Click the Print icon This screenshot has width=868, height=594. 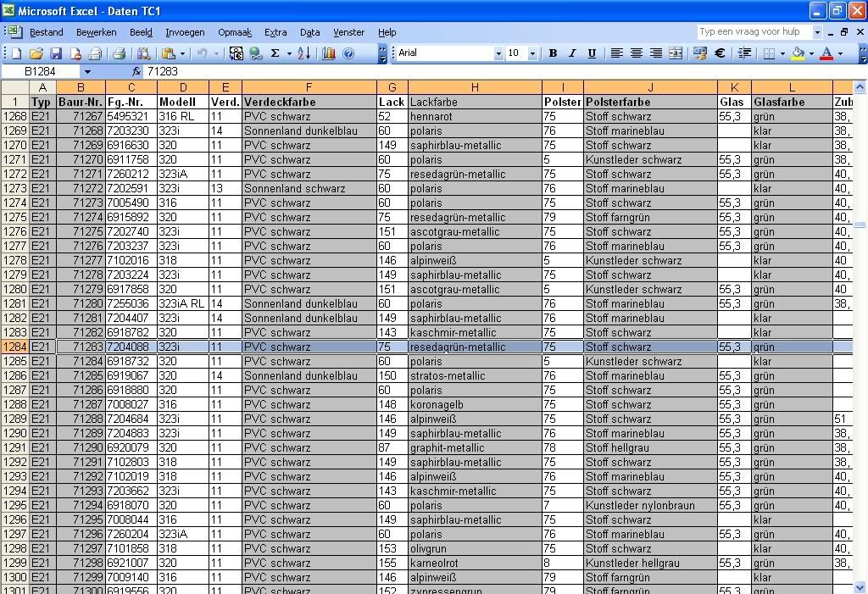pos(119,53)
